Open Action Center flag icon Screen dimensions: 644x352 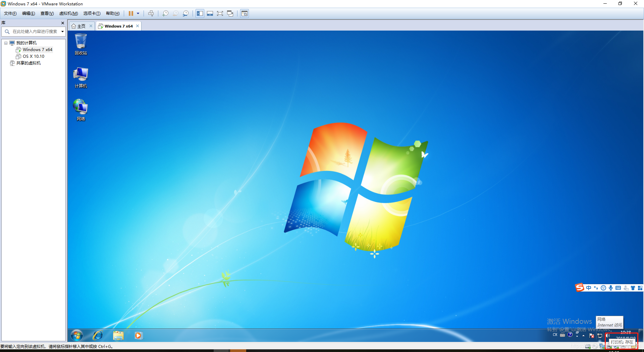(592, 336)
